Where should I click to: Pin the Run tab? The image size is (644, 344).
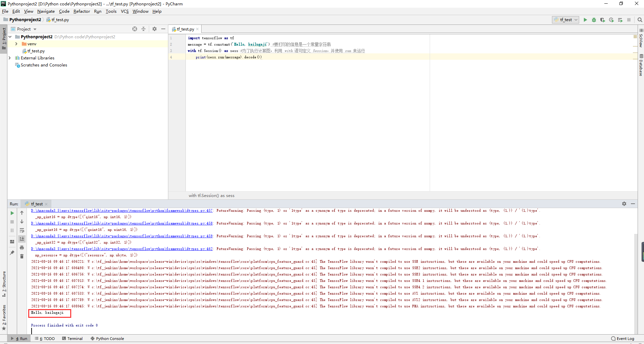[12, 253]
